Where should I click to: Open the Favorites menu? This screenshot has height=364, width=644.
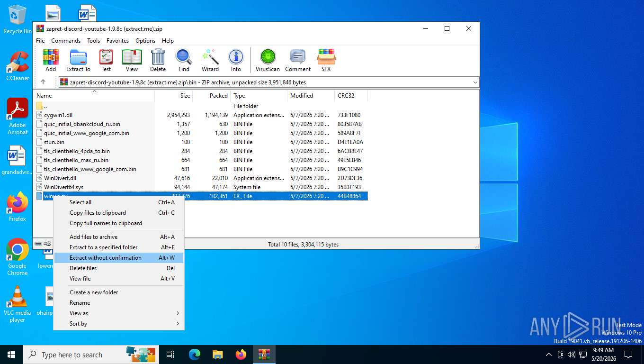point(117,41)
